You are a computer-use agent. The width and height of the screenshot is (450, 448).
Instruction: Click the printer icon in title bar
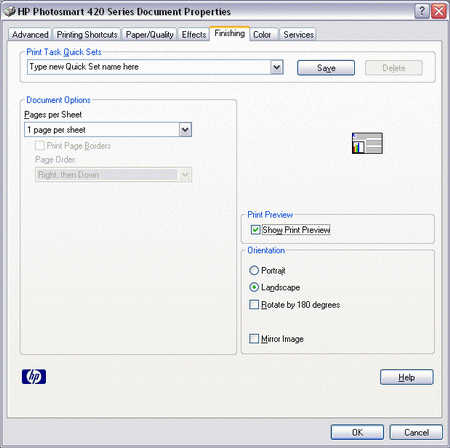click(x=9, y=11)
